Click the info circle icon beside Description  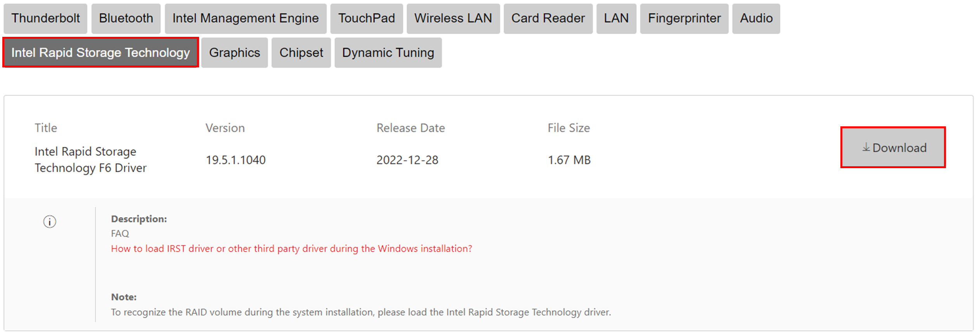50,222
